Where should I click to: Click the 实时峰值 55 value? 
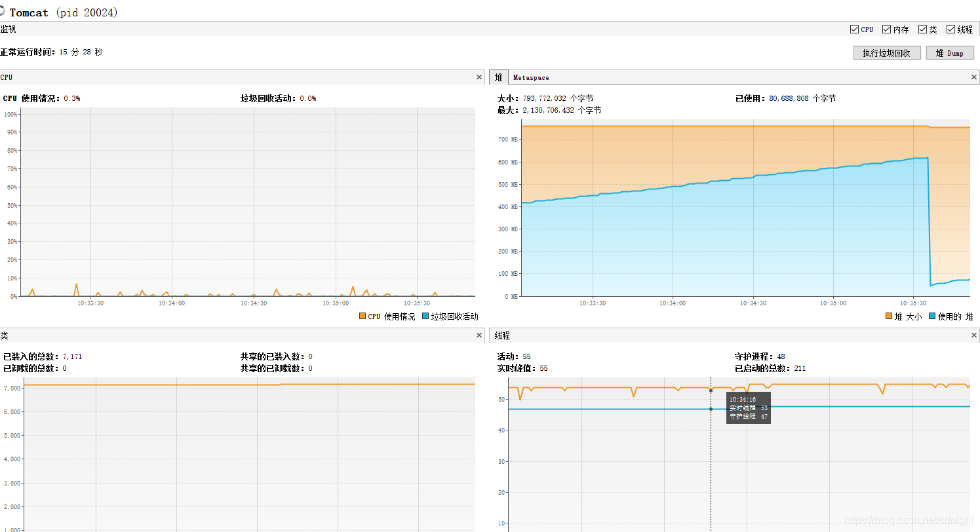tap(543, 368)
